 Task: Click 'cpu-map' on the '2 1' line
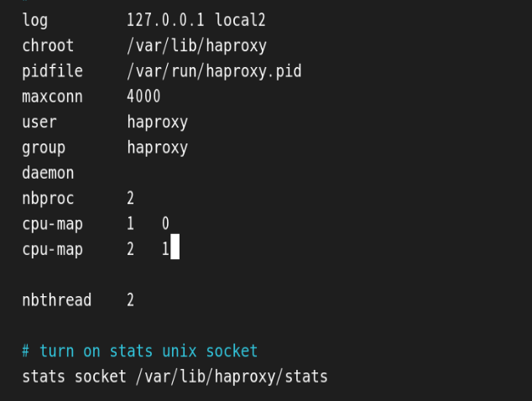point(52,250)
